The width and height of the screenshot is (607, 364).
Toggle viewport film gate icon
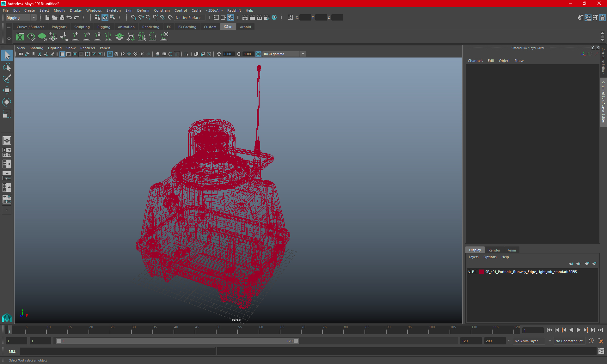click(69, 54)
